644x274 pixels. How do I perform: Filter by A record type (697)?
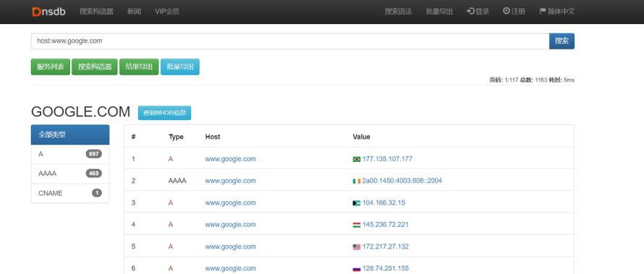[70, 154]
